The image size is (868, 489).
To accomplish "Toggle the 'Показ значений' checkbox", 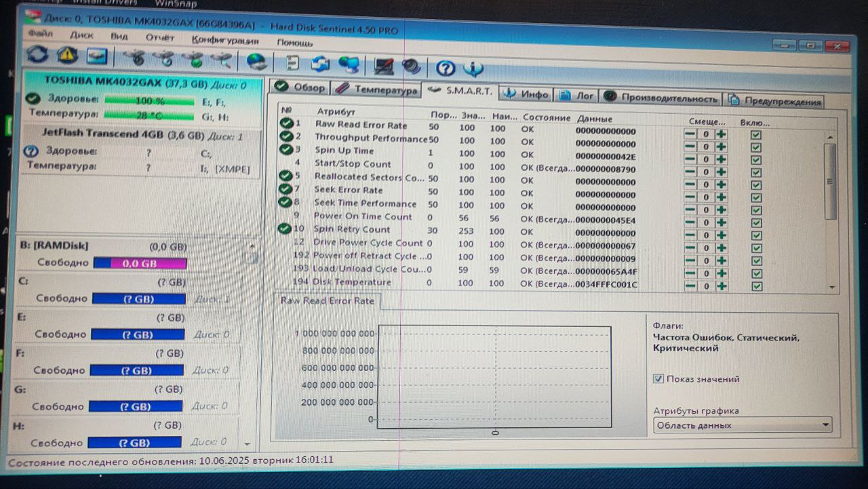I will pos(658,379).
